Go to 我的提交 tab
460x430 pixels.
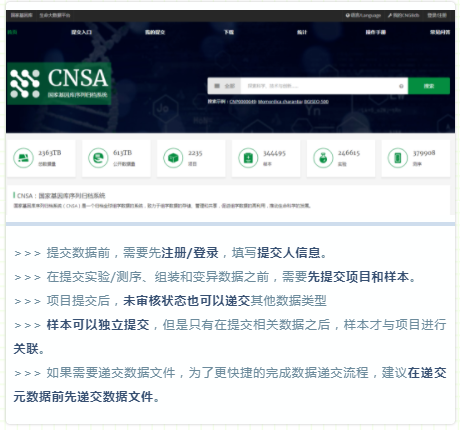click(x=155, y=32)
